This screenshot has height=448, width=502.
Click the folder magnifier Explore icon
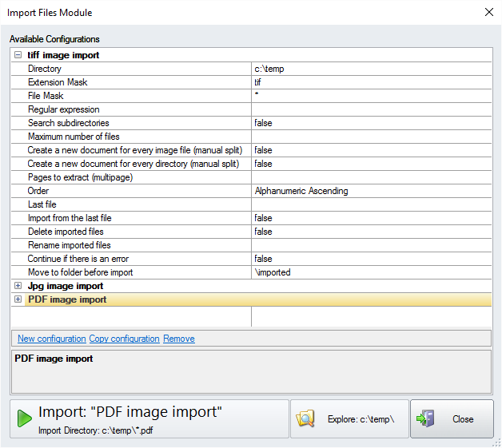click(306, 419)
